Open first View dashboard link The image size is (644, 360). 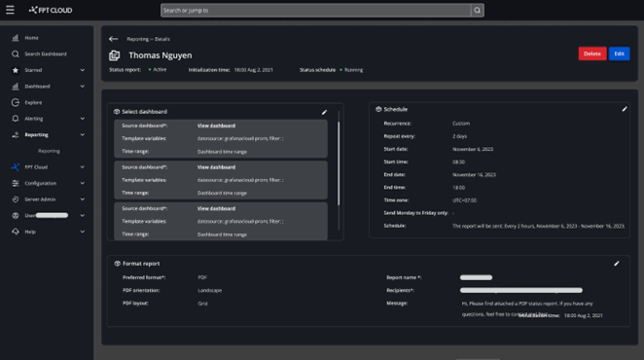point(216,126)
